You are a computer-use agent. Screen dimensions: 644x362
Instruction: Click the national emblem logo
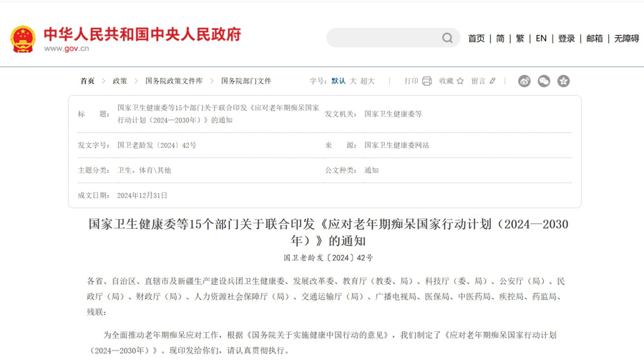pyautogui.click(x=23, y=39)
